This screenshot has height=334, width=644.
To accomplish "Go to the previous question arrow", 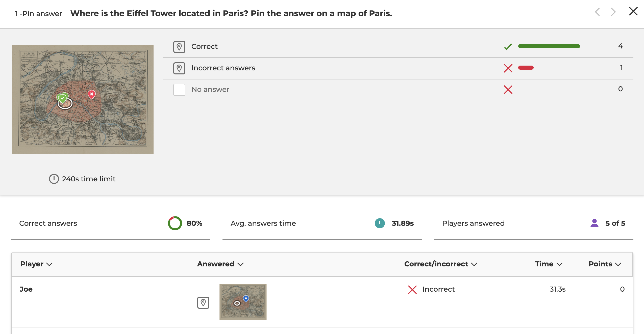I will tap(598, 12).
